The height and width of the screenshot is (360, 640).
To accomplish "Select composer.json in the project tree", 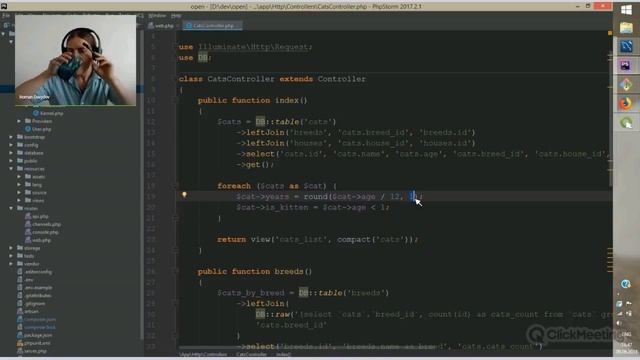I will [40, 320].
